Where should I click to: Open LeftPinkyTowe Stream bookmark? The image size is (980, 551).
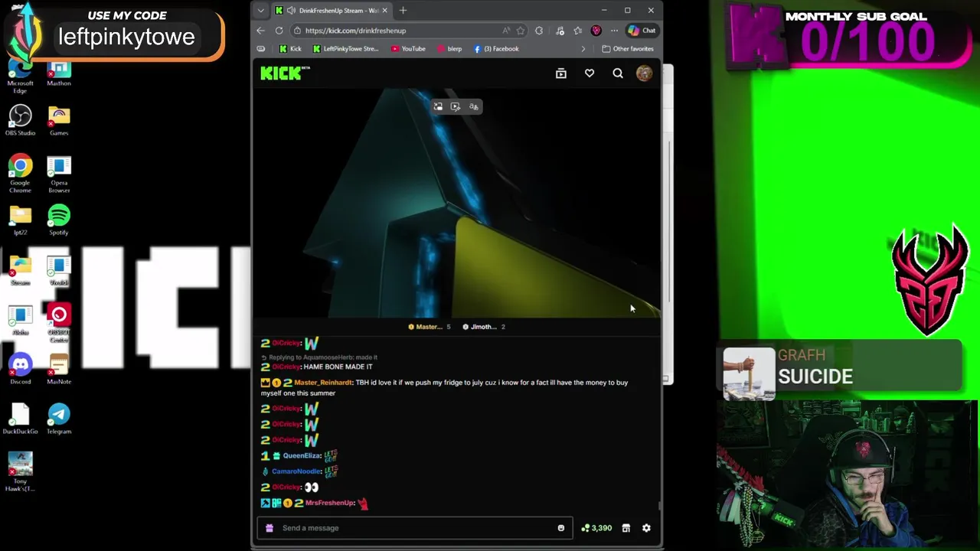pos(345,49)
